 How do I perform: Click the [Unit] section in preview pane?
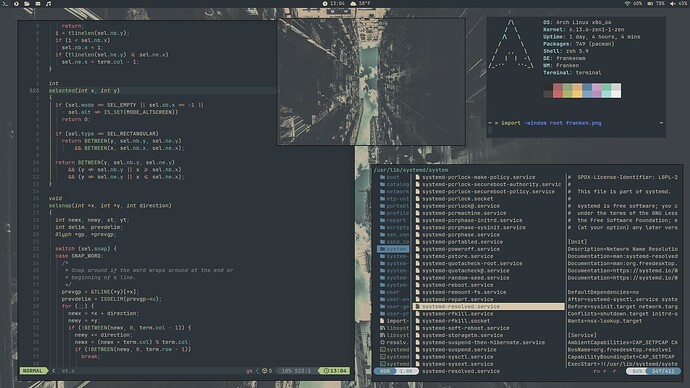[577, 242]
